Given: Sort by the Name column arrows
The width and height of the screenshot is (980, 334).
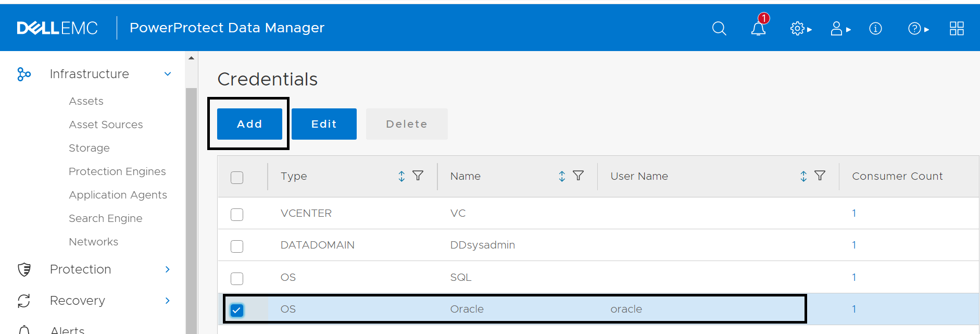Looking at the screenshot, I should pos(562,176).
